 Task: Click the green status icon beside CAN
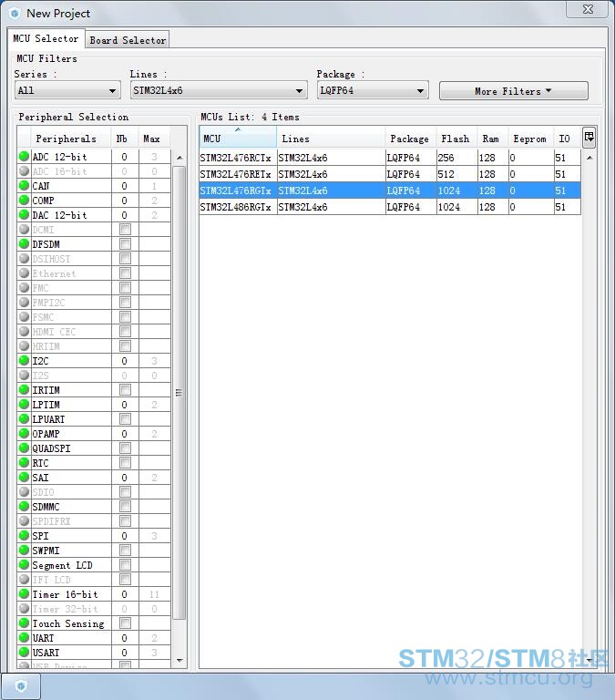(24, 186)
